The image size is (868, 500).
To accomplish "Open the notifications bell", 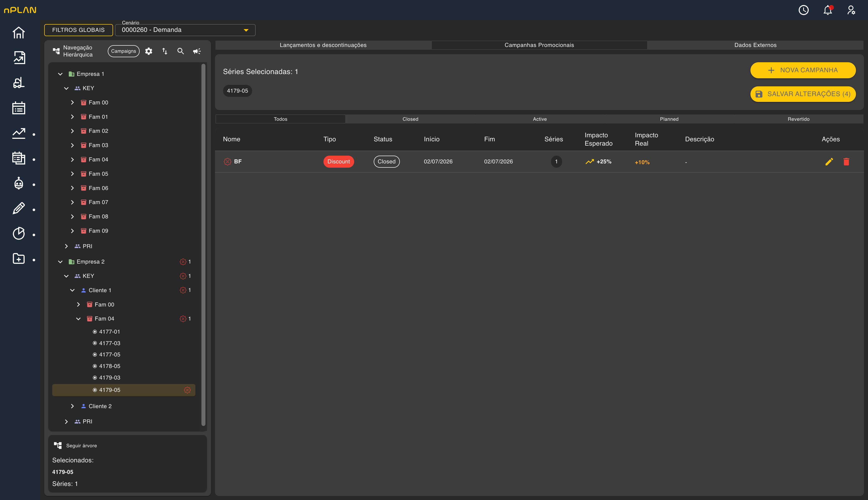I will pyautogui.click(x=828, y=10).
